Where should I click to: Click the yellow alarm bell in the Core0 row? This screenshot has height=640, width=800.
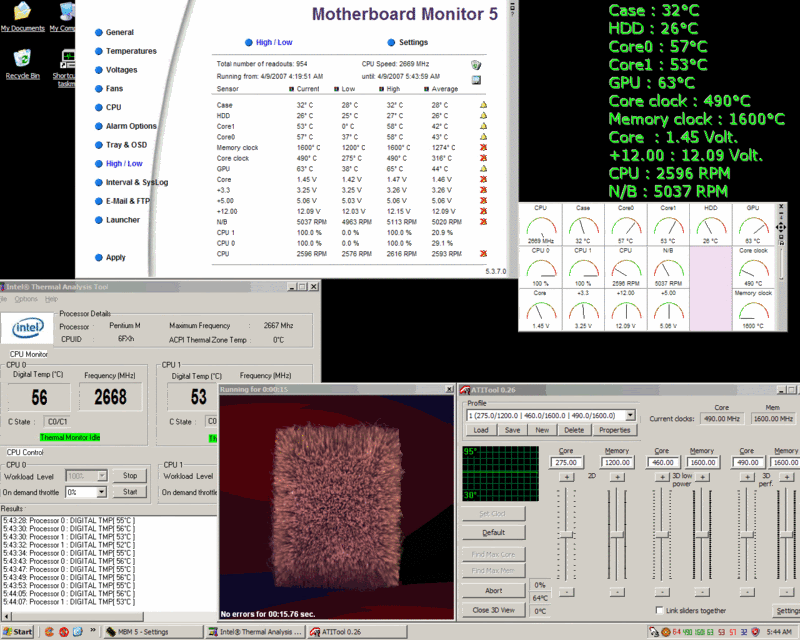(x=483, y=137)
